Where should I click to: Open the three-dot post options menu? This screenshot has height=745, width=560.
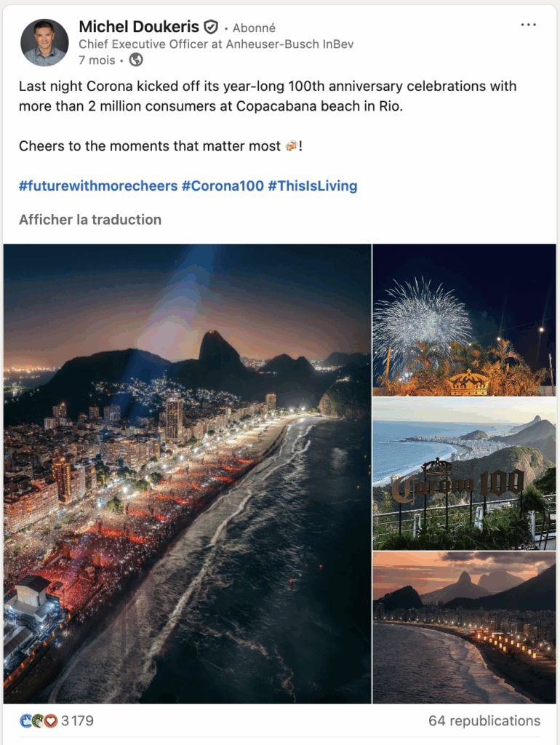click(x=529, y=25)
